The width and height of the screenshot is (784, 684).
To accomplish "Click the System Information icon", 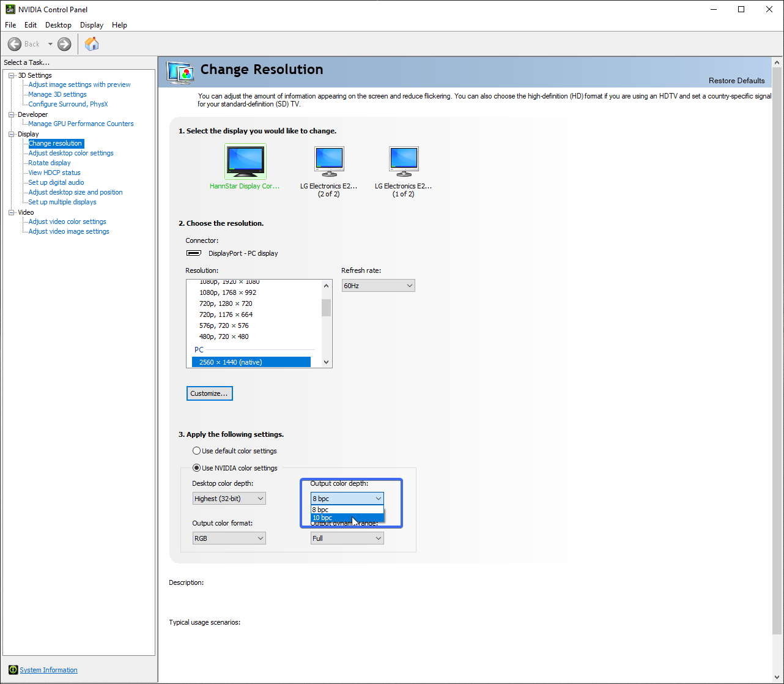I will (x=13, y=670).
